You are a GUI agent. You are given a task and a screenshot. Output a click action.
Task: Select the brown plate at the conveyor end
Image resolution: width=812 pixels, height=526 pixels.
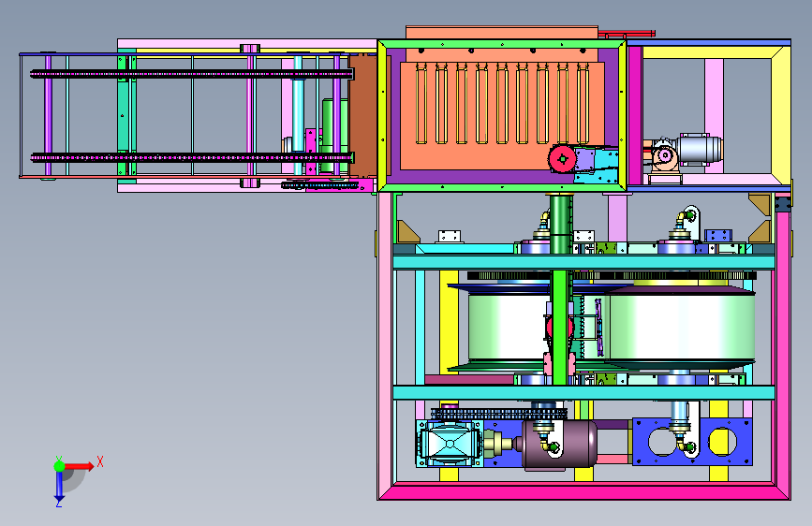coord(363,116)
